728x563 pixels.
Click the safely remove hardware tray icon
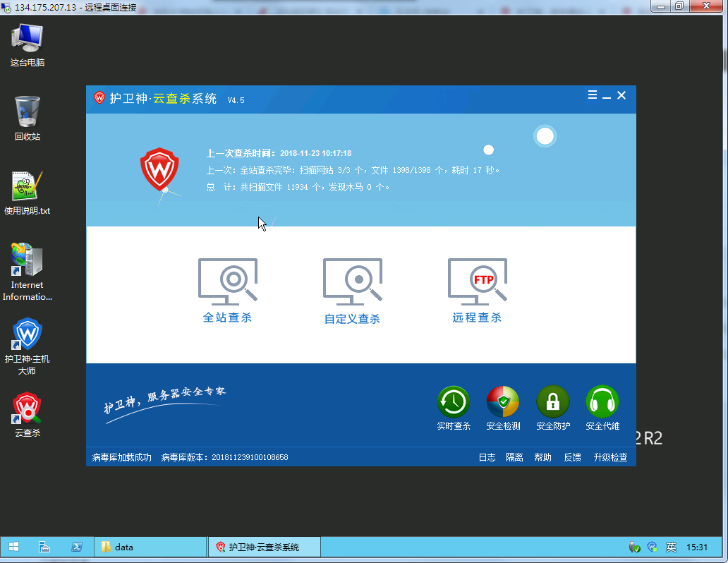click(x=634, y=547)
